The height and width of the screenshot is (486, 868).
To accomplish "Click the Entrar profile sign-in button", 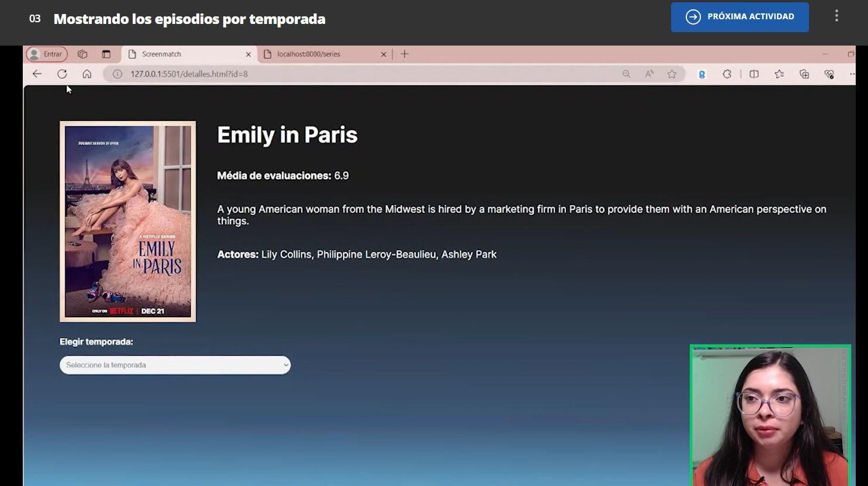I will point(47,54).
